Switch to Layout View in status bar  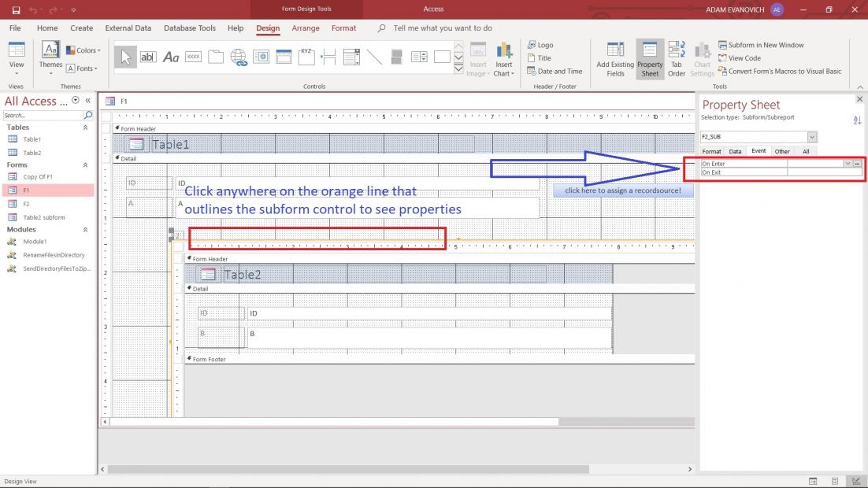click(x=835, y=482)
